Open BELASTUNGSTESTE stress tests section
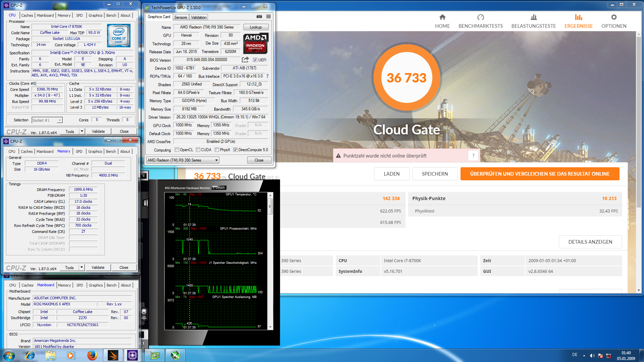This screenshot has width=644, height=362. point(534,21)
